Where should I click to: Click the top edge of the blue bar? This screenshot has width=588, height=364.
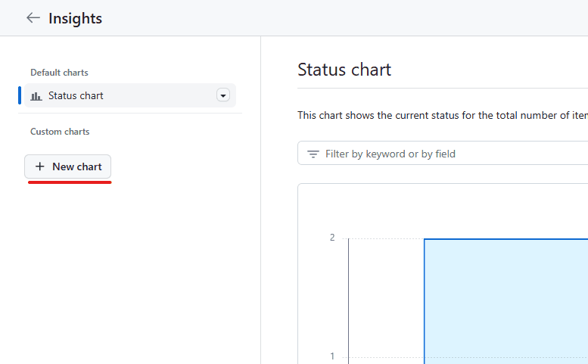point(506,239)
